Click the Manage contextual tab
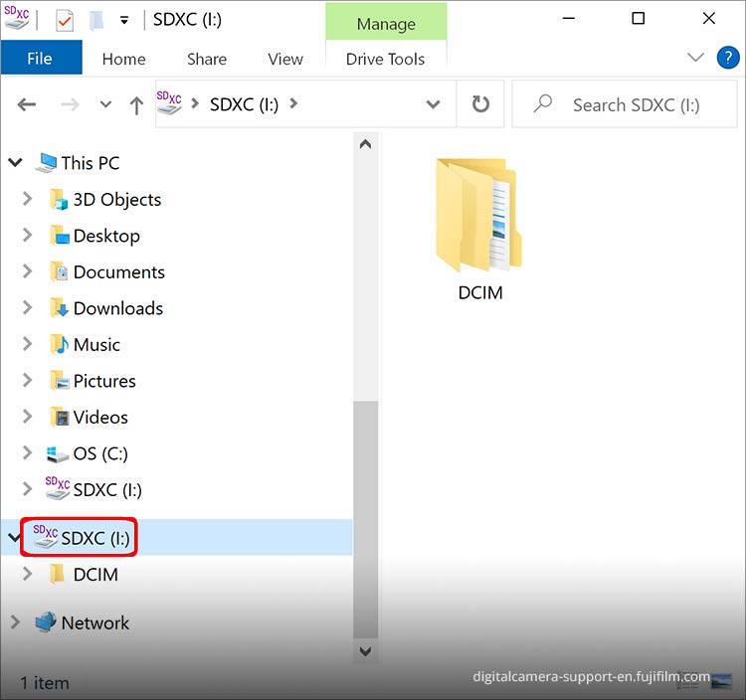746x700 pixels. click(386, 23)
